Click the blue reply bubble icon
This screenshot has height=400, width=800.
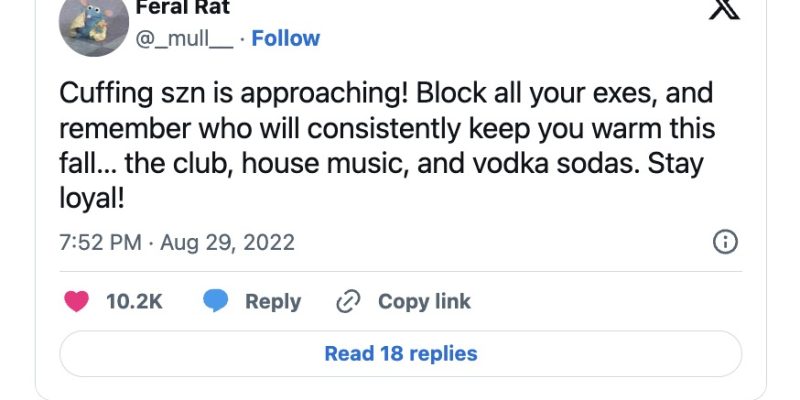[215, 302]
